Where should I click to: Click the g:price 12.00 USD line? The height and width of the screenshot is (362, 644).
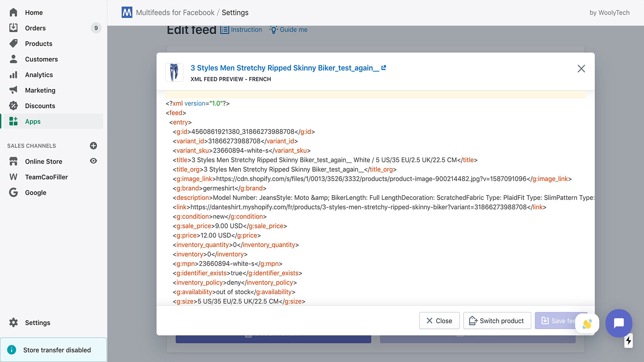click(x=217, y=235)
